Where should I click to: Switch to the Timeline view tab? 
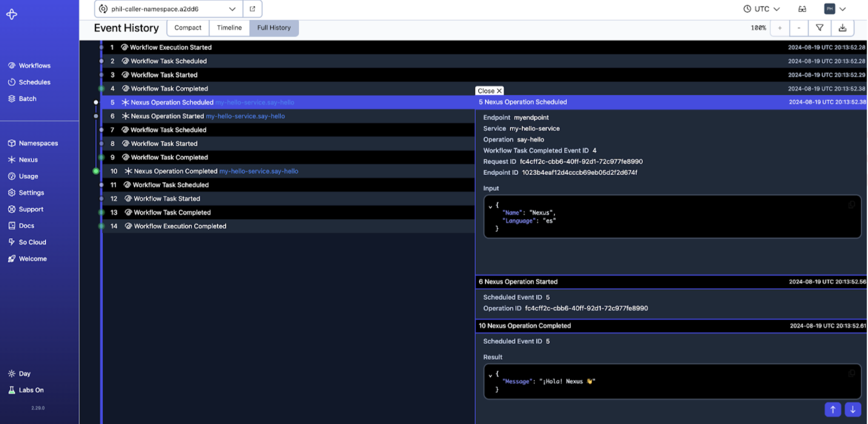click(x=229, y=28)
